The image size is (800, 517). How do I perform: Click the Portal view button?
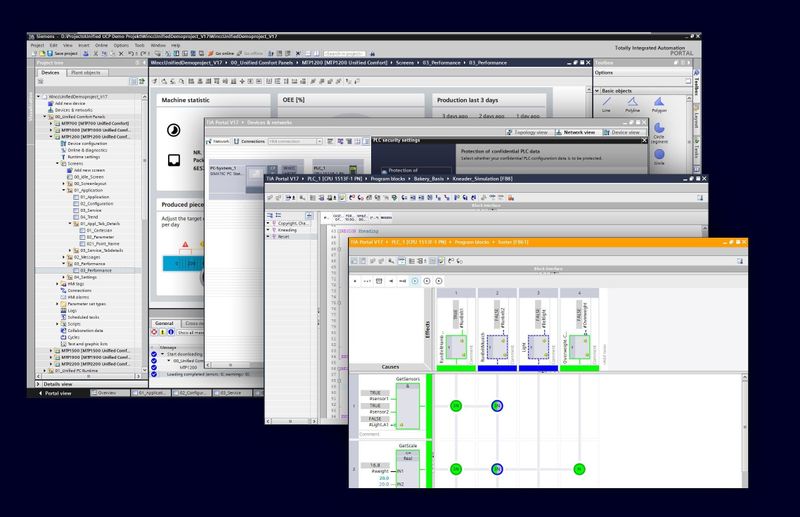click(x=55, y=393)
